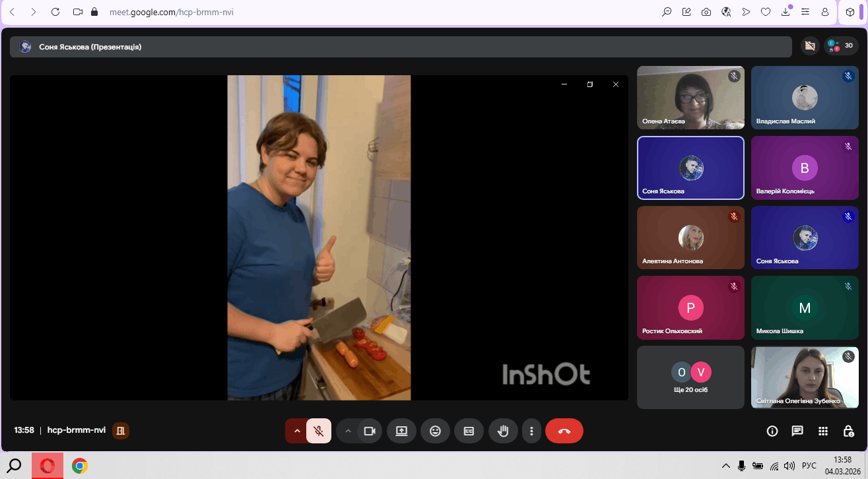The width and height of the screenshot is (868, 479).
Task: Unmute the microphone in the call bar
Action: (319, 431)
